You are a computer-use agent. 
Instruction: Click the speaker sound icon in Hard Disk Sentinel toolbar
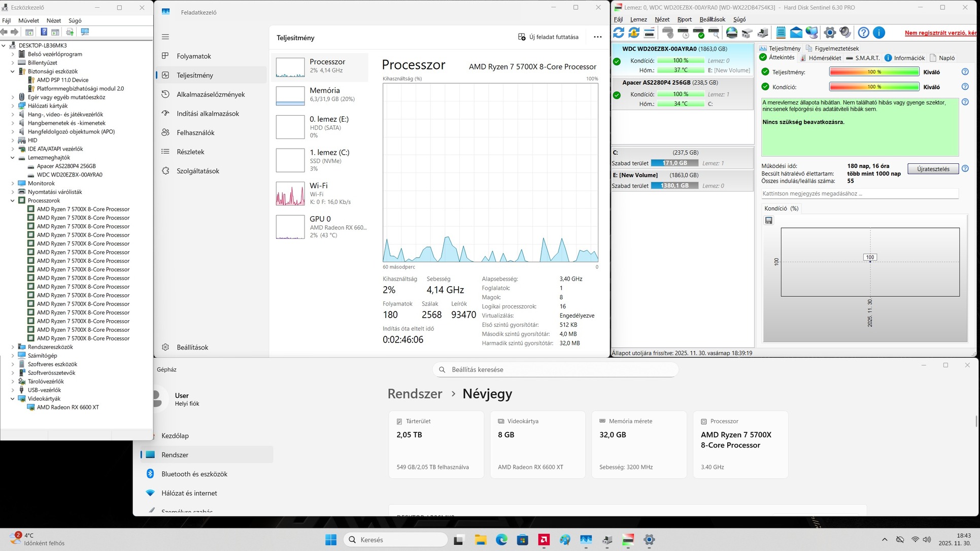[x=844, y=33]
